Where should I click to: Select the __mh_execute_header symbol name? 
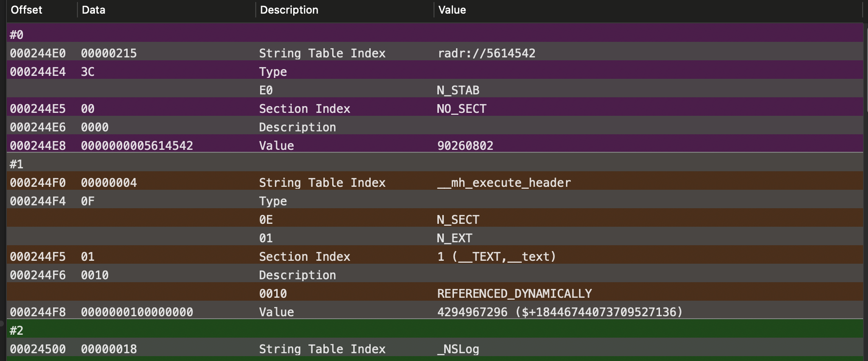(x=504, y=183)
